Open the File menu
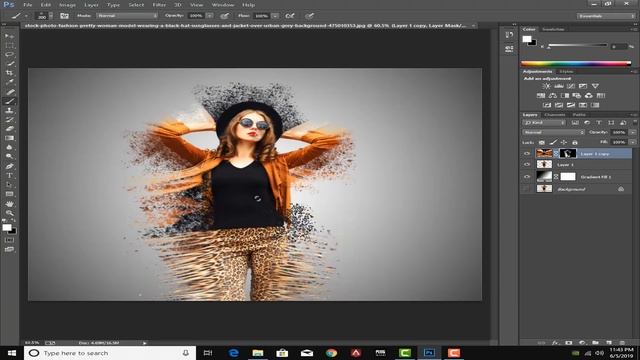 27,5
